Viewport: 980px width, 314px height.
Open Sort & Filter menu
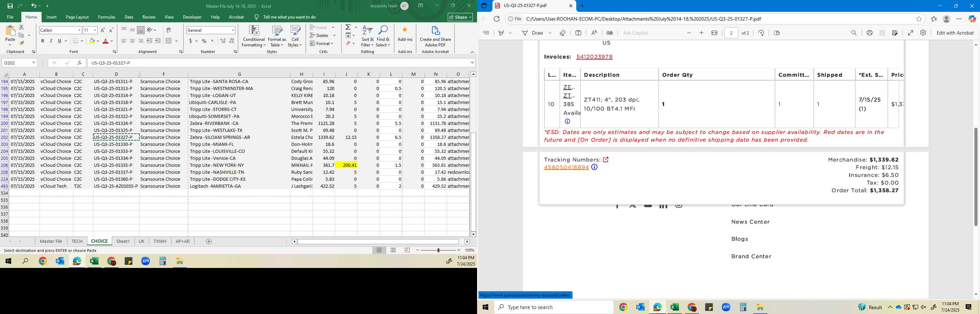(x=367, y=37)
